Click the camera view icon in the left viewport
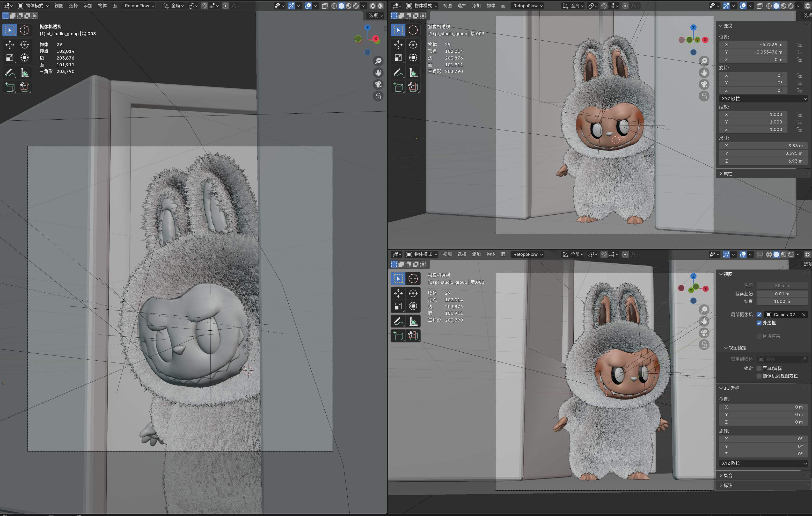The height and width of the screenshot is (516, 812). [378, 84]
